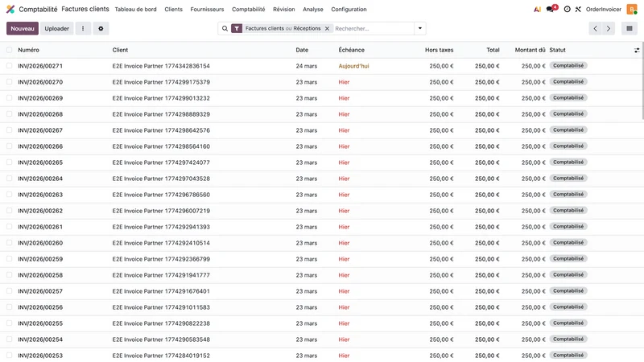Open the messages conversation icon
Screen dimensions: 644x362
551,9
